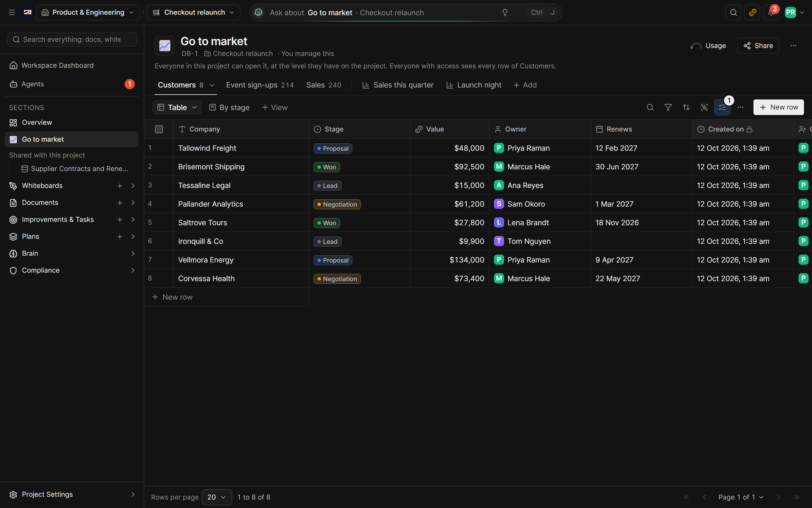Click the Go to market database chart icon
Screen dimensions: 812x508
tap(164, 46)
